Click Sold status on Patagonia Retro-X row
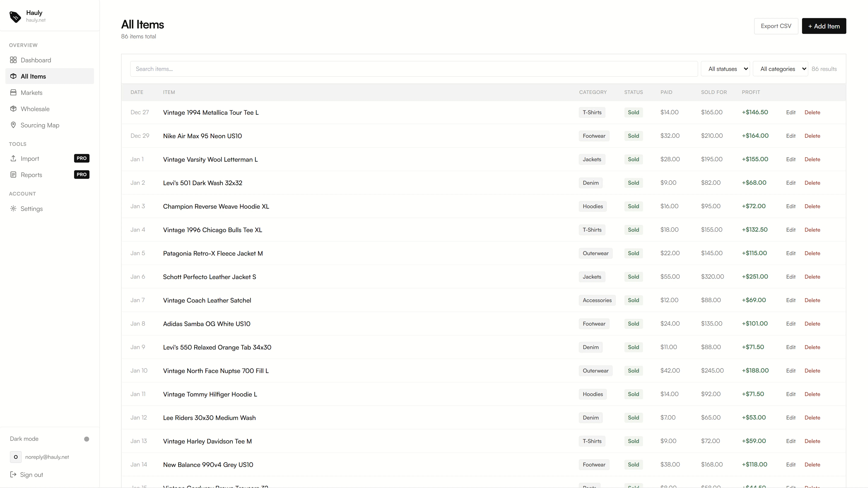 point(633,253)
